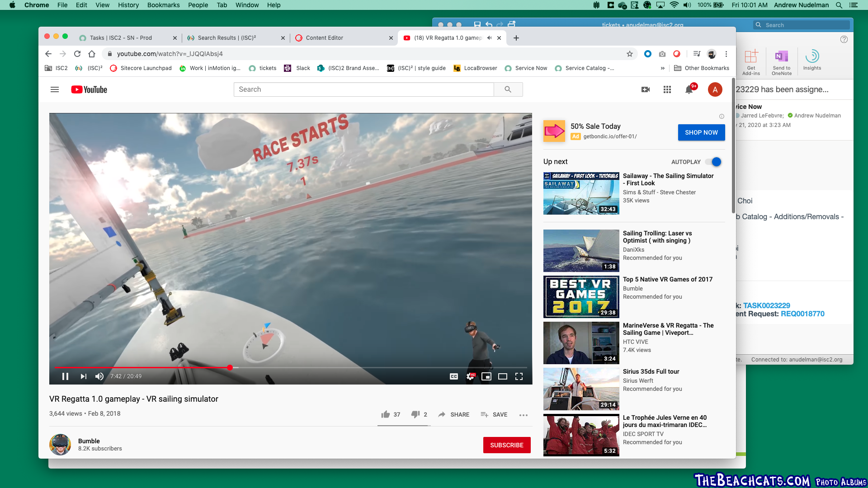The height and width of the screenshot is (488, 868).
Task: Click Send to OneNote in Outlook window
Action: pyautogui.click(x=782, y=62)
